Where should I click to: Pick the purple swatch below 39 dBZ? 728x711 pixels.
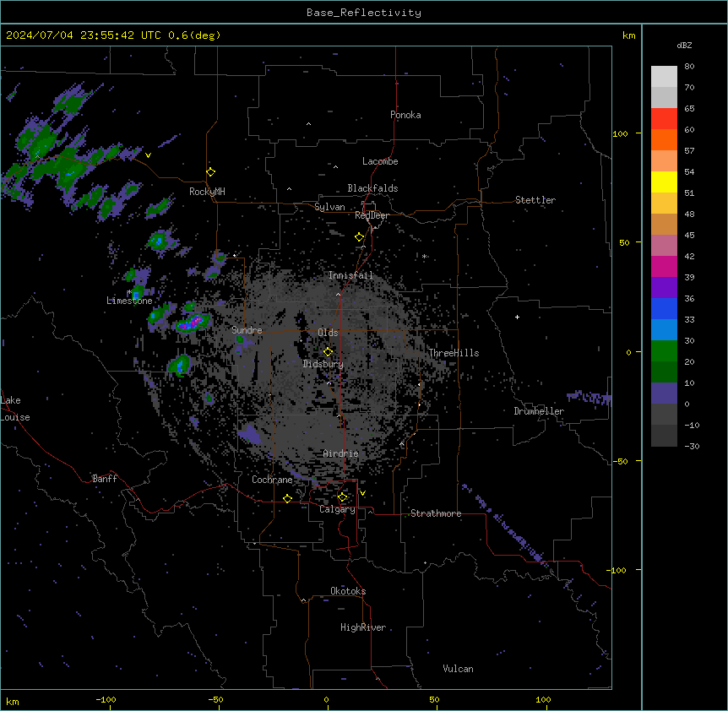click(x=664, y=287)
